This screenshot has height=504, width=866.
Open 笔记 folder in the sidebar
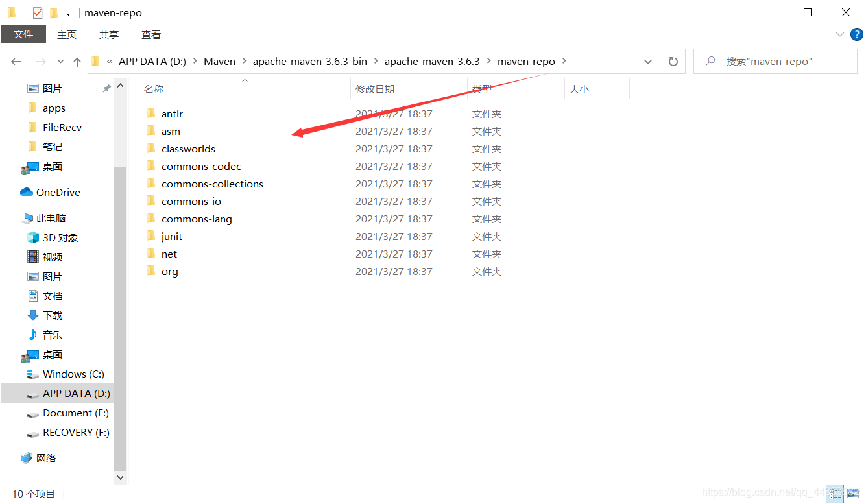point(53,147)
